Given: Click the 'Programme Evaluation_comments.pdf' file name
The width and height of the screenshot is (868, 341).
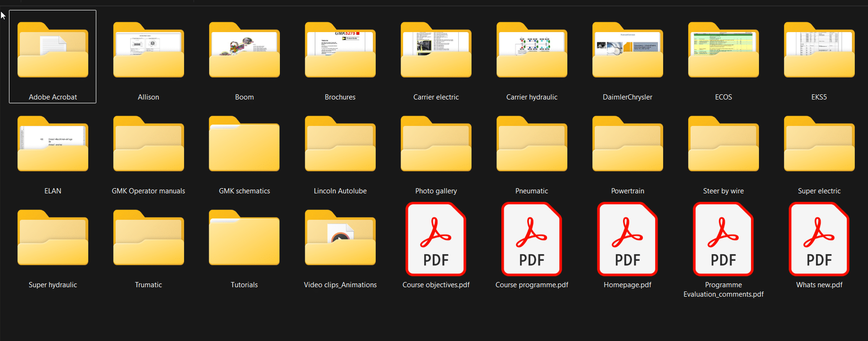Looking at the screenshot, I should point(724,290).
